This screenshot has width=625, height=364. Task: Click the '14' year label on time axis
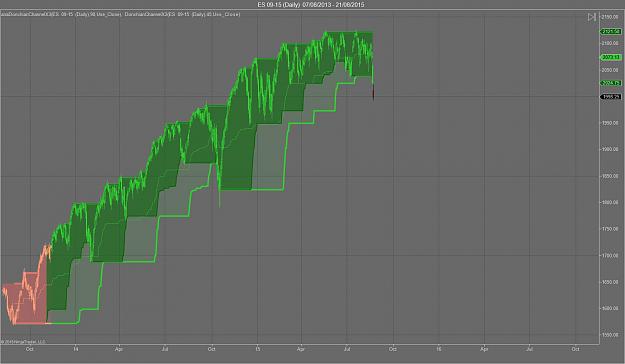(76, 349)
